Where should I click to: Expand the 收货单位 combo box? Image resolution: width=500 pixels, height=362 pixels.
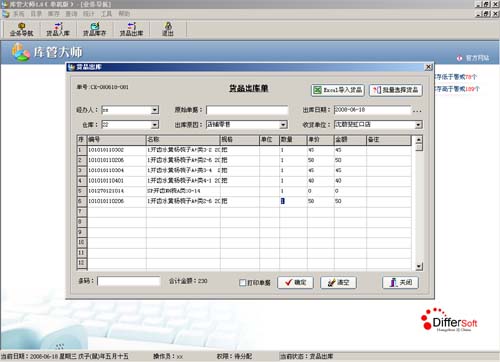pyautogui.click(x=418, y=125)
